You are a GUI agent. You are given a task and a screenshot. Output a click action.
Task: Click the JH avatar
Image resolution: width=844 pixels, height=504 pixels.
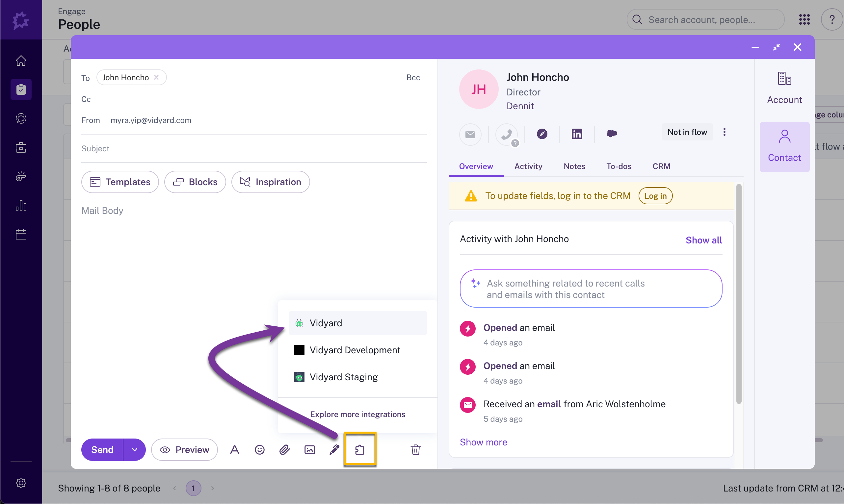(478, 89)
